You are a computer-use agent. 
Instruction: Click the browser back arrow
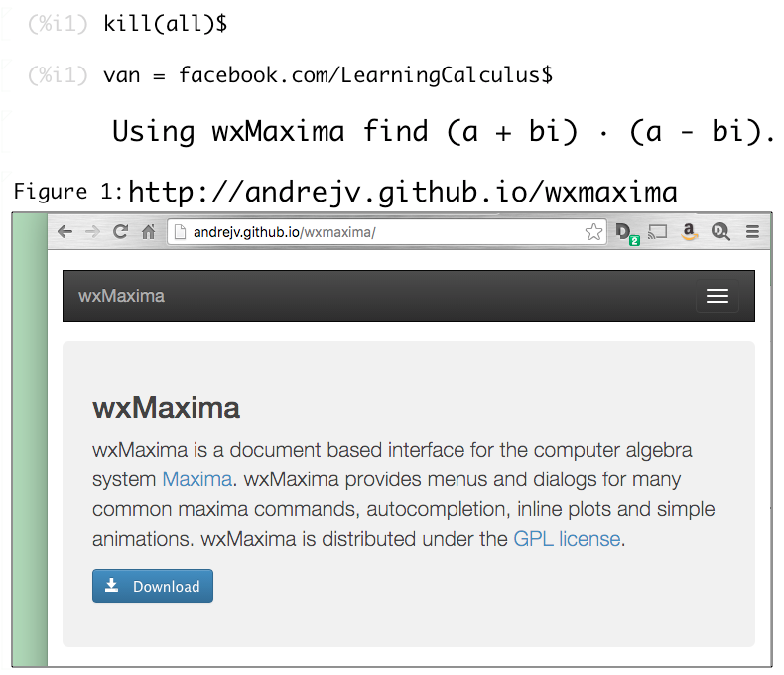[65, 232]
